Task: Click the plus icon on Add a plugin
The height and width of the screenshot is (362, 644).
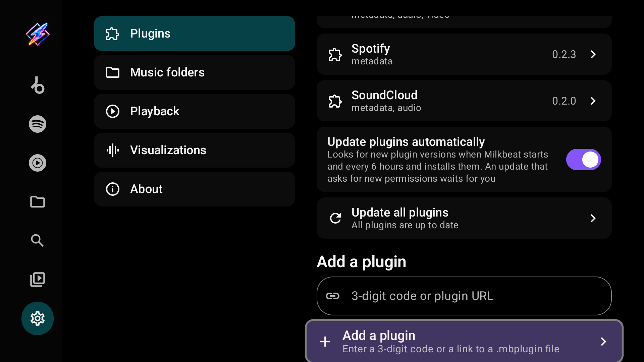Action: 325,342
